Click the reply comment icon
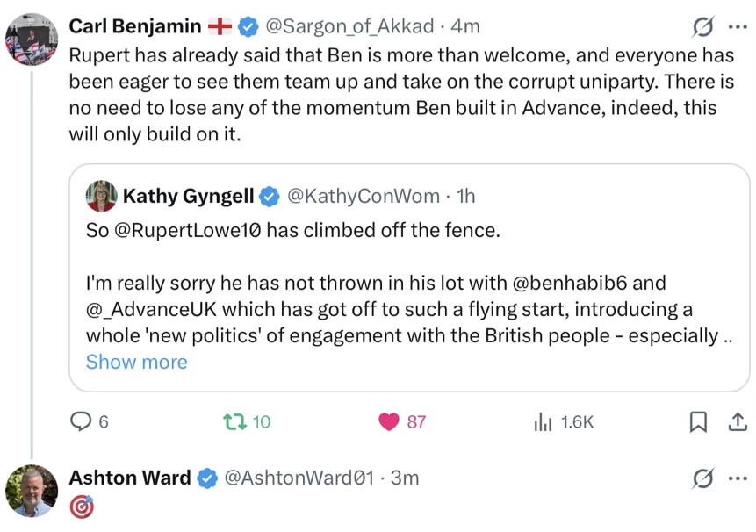 click(81, 422)
